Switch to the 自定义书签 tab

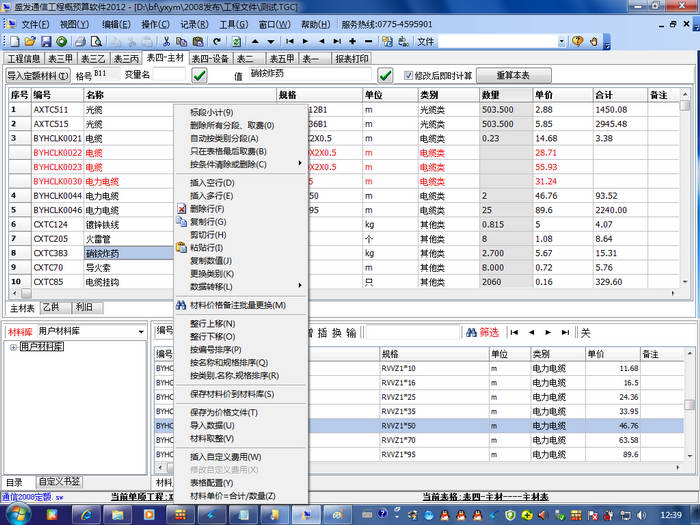(x=59, y=482)
